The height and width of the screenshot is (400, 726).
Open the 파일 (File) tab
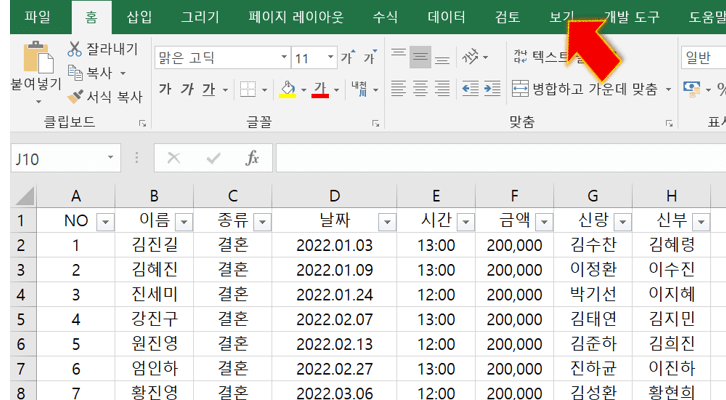pos(37,17)
